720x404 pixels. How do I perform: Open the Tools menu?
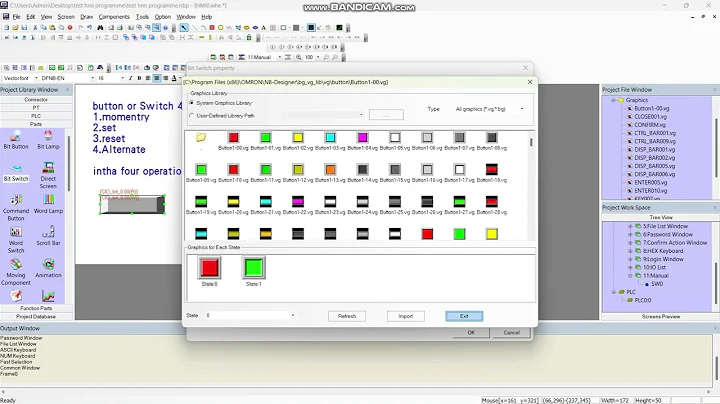pyautogui.click(x=142, y=17)
